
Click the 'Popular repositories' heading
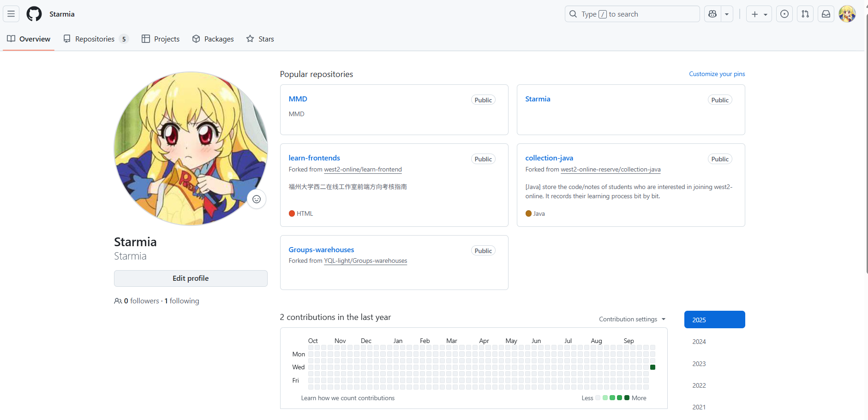pos(316,74)
